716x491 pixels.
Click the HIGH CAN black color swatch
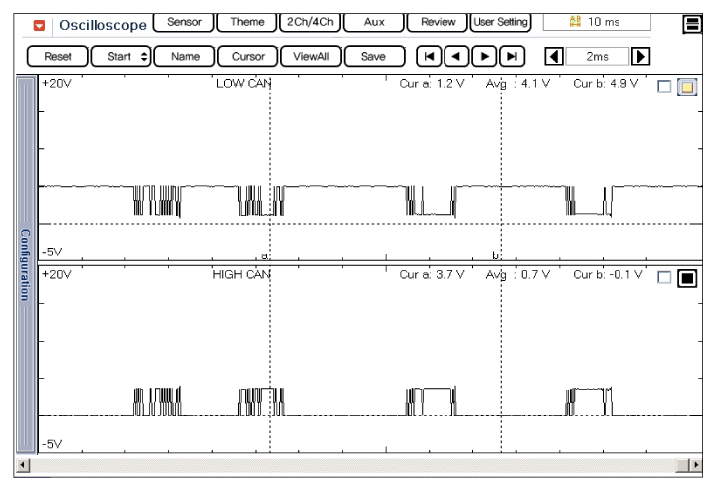[x=687, y=278]
